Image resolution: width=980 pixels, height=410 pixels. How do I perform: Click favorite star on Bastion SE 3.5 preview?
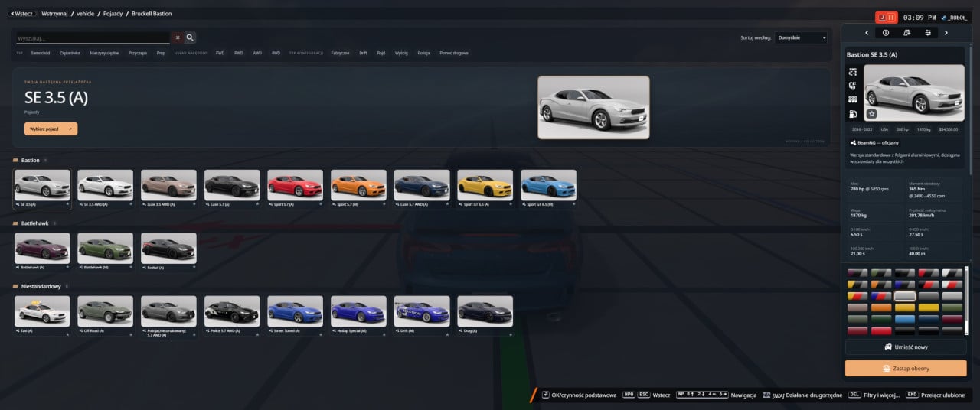871,114
